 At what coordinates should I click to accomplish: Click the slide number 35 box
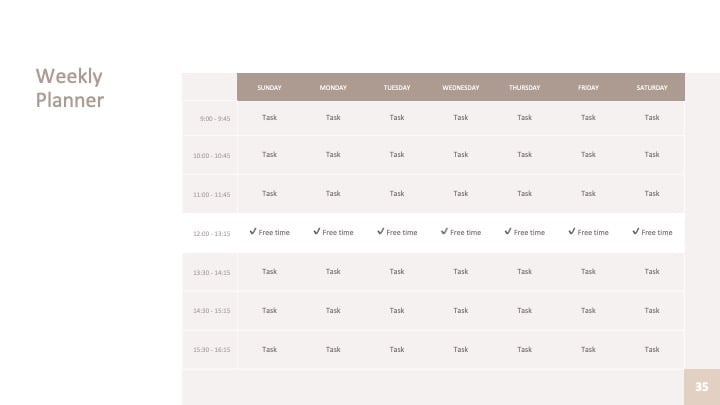[x=702, y=387]
